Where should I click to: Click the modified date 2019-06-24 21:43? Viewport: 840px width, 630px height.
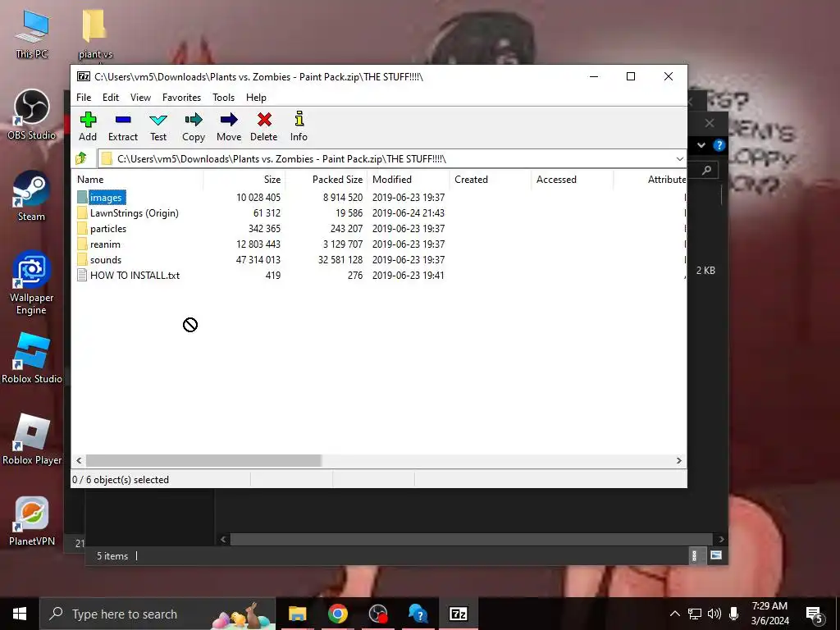click(x=409, y=213)
